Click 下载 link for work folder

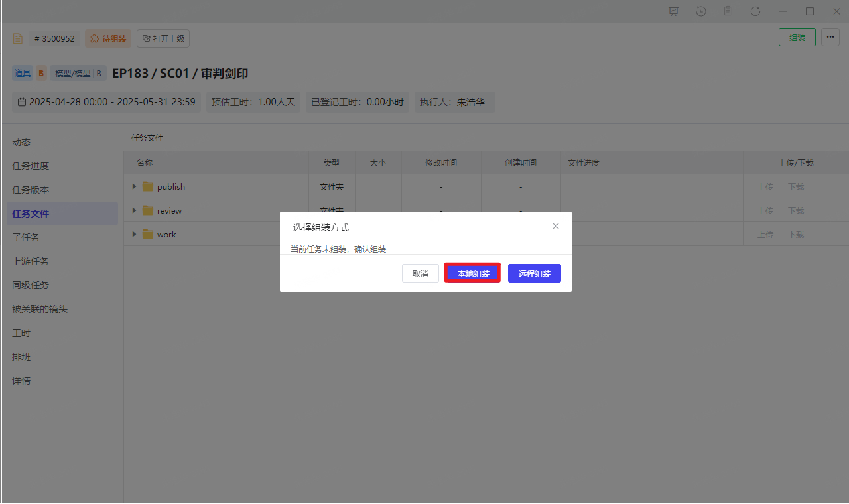click(x=795, y=235)
